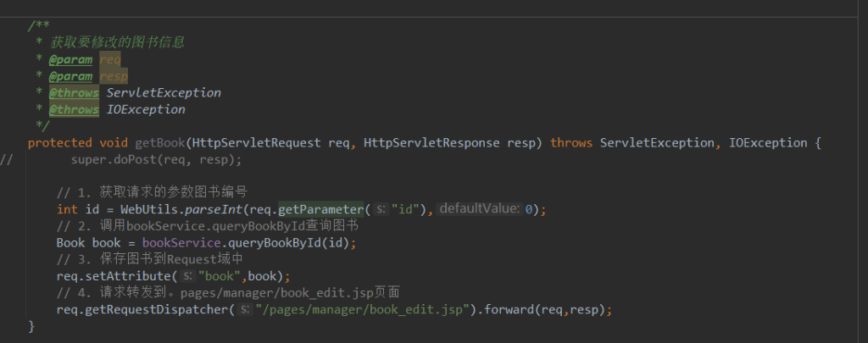Screen dimensions: 868x343
Task: Click the highlighted resp in Javadoc @param
Action: (x=114, y=75)
